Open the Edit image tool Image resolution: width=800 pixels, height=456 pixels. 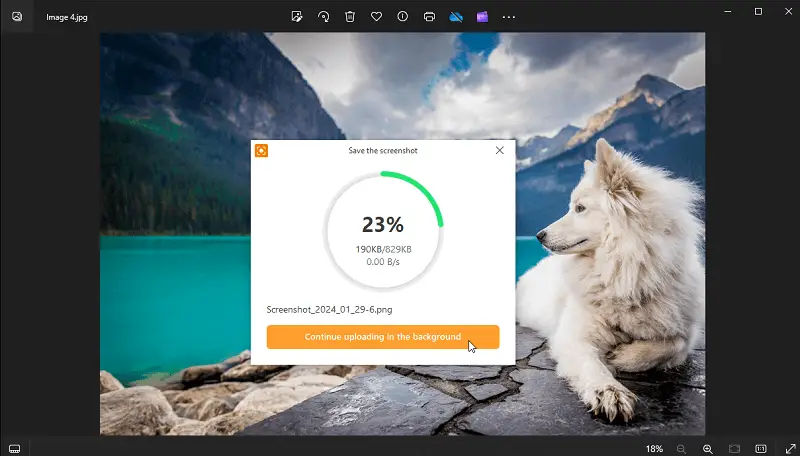point(297,17)
